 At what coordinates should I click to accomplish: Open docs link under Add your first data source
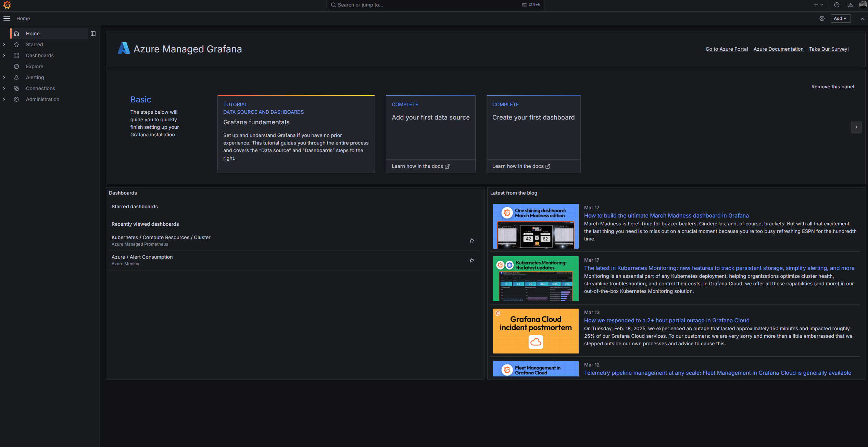coord(420,166)
